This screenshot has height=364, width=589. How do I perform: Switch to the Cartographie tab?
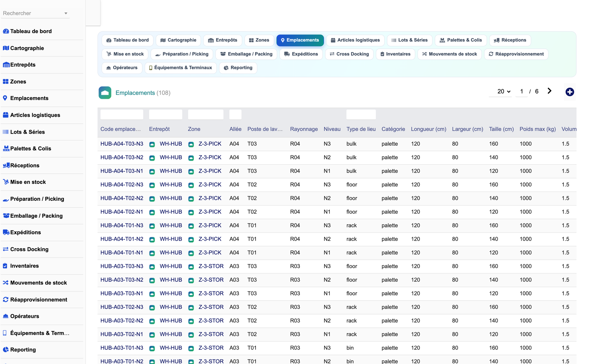[x=178, y=40]
